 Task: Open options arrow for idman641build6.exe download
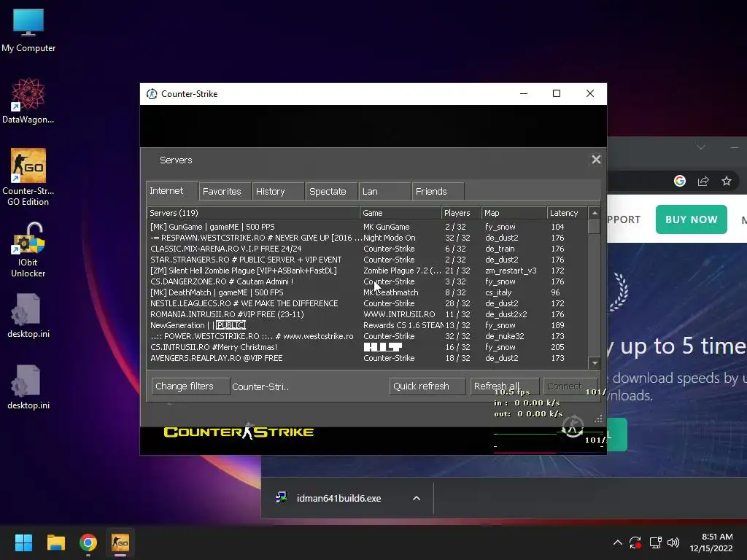[x=417, y=498]
